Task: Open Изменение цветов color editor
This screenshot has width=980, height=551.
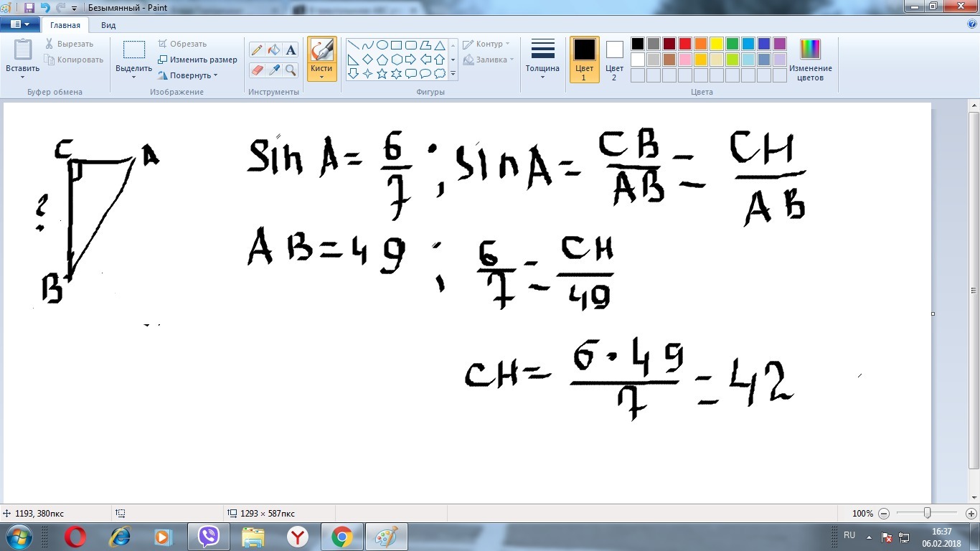Action: click(x=811, y=60)
